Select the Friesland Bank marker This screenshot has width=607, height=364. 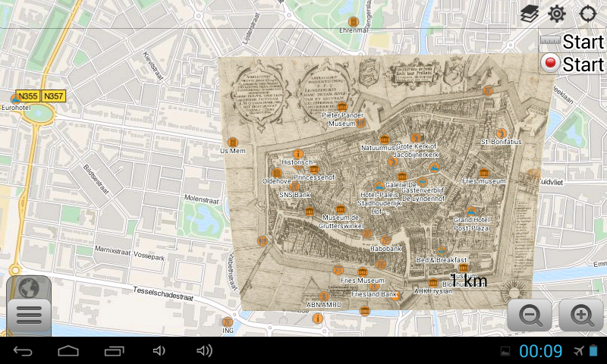coord(373,287)
